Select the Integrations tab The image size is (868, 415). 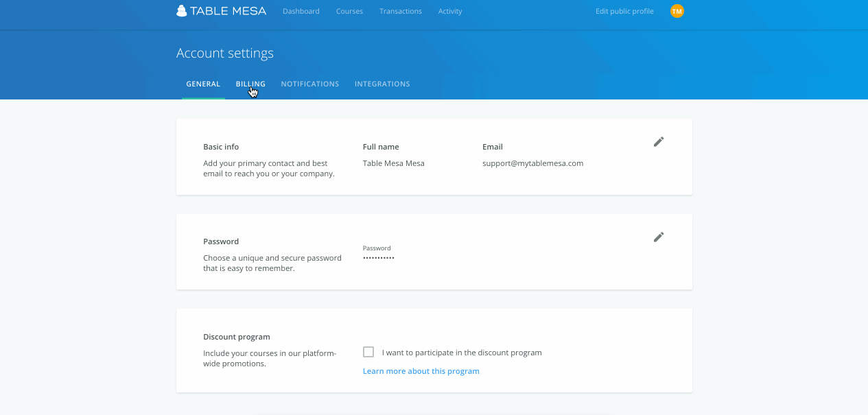point(382,84)
